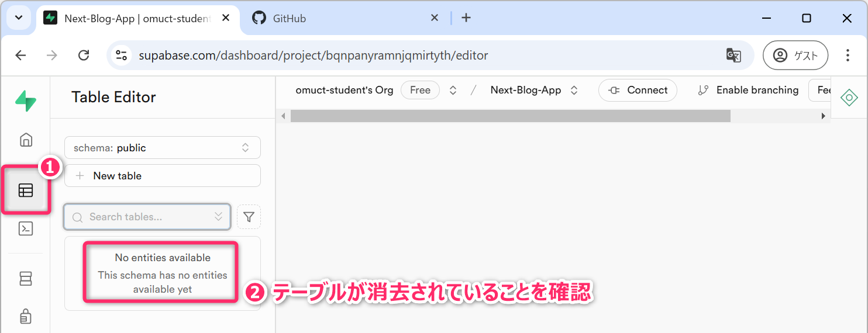Screen dimensions: 868x333
Task: Expand the Next-Blog-App project switcher
Action: tap(574, 91)
